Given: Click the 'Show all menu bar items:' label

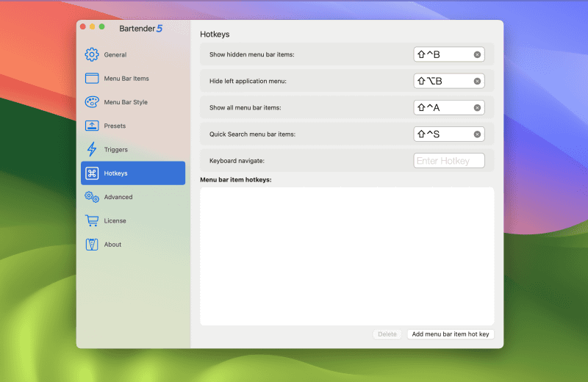Looking at the screenshot, I should [245, 107].
